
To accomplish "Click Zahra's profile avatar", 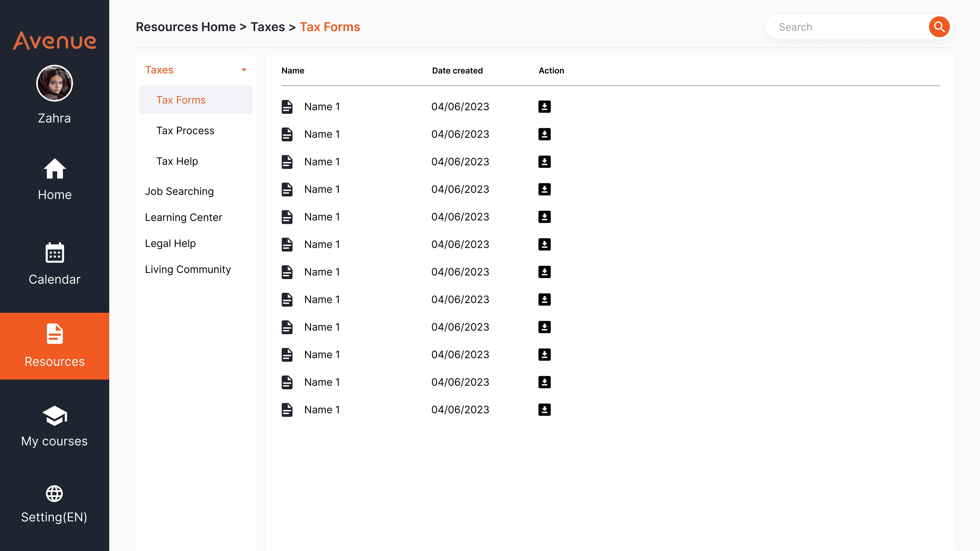I will pyautogui.click(x=54, y=83).
